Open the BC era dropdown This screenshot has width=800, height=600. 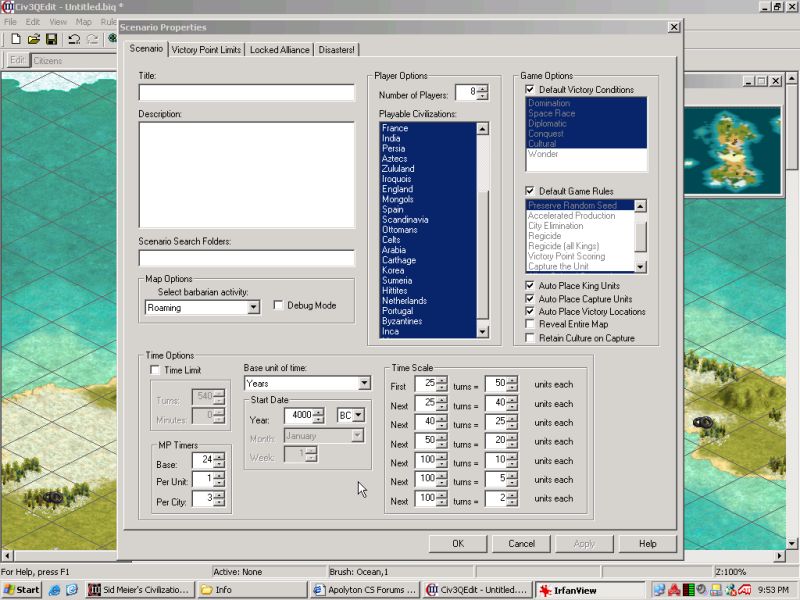(x=358, y=415)
